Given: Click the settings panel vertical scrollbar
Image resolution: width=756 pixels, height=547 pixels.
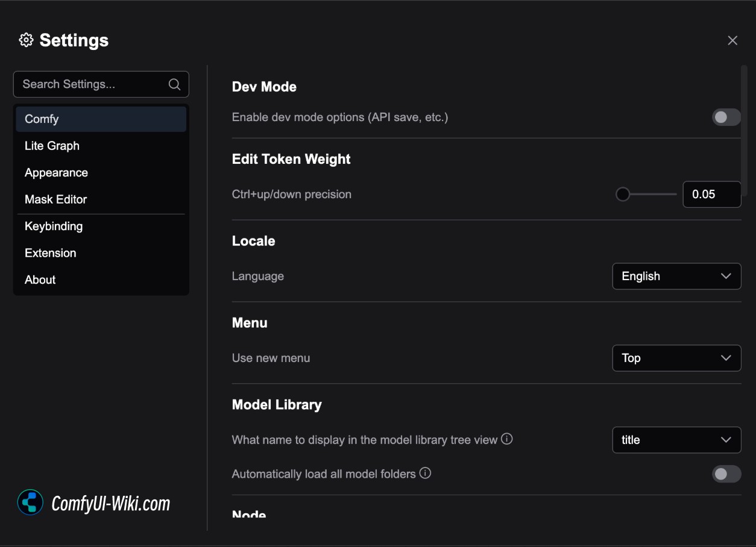Looking at the screenshot, I should [x=744, y=130].
